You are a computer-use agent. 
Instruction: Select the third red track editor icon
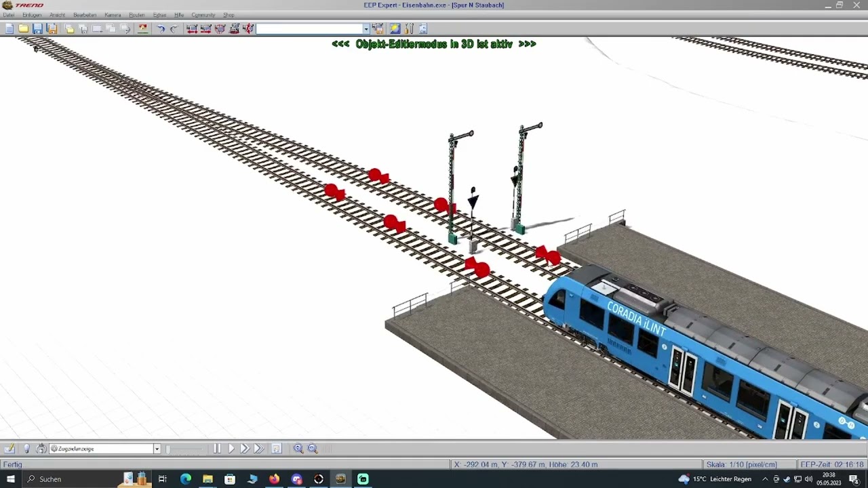[220, 28]
